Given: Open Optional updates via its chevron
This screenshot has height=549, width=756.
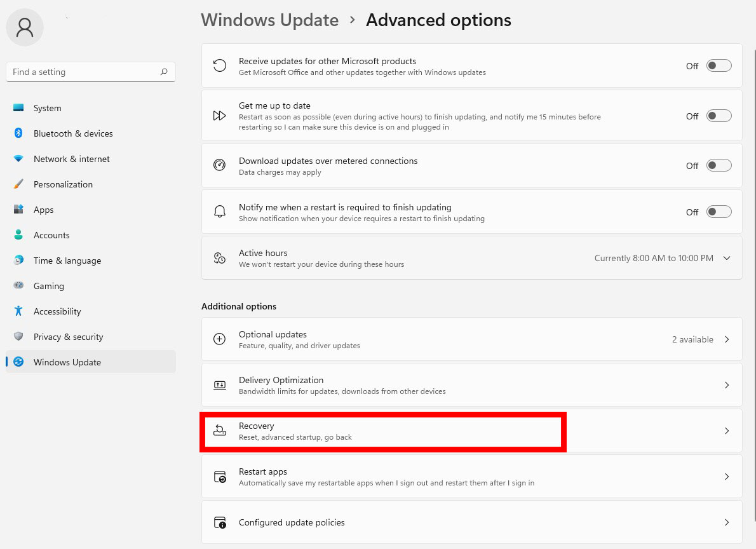Looking at the screenshot, I should pyautogui.click(x=727, y=339).
